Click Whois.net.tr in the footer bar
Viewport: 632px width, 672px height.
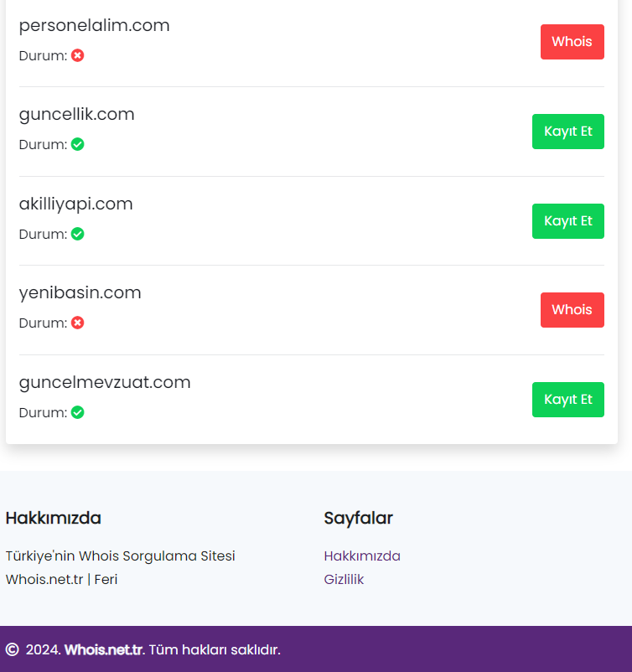103,649
